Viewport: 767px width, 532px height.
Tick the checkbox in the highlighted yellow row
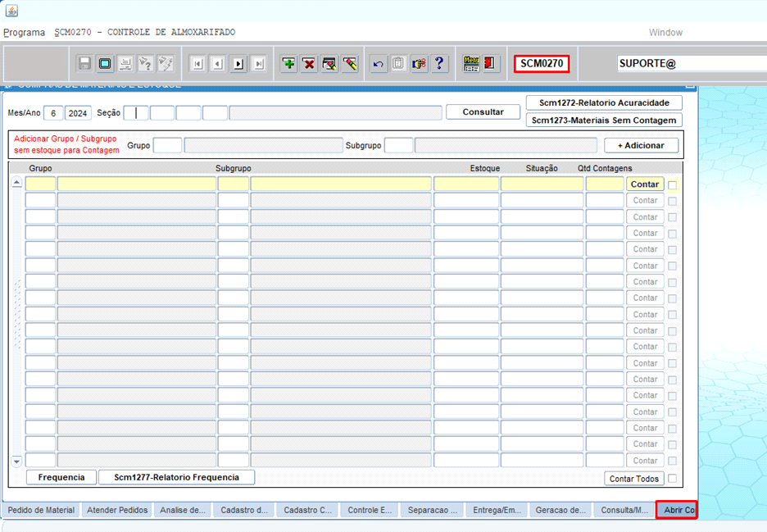tap(673, 185)
